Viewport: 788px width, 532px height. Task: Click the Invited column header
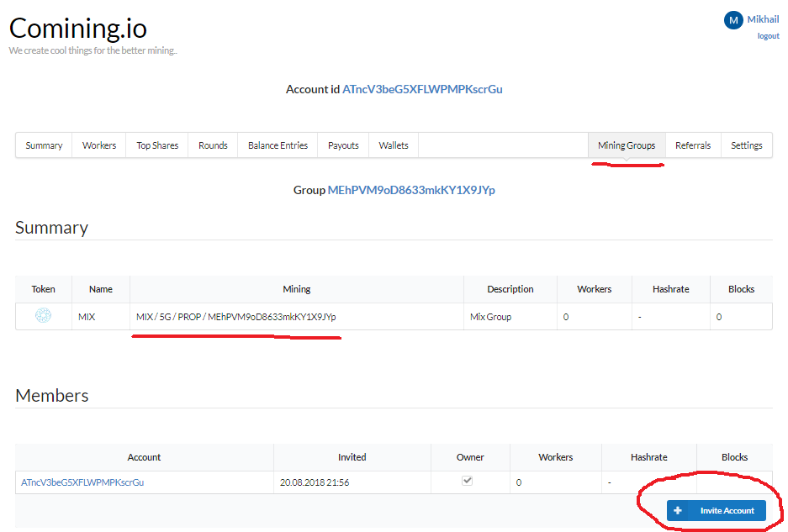352,457
